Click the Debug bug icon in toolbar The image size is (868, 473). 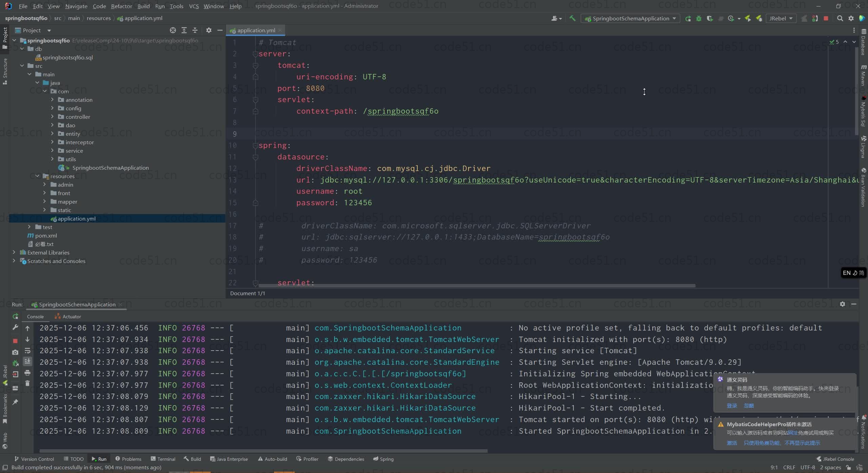pyautogui.click(x=699, y=18)
